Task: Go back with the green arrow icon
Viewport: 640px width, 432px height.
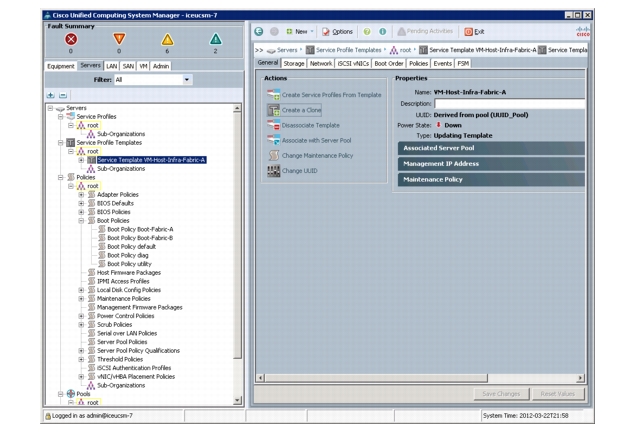Action: (259, 31)
